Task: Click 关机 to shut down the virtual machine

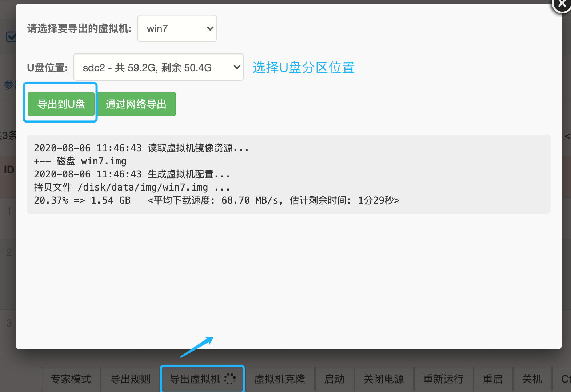Action: [532, 379]
